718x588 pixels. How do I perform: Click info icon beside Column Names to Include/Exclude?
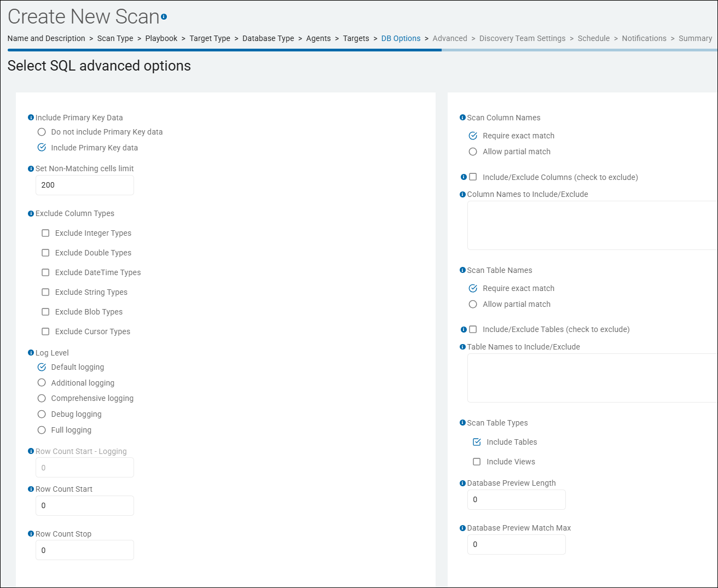(x=462, y=194)
